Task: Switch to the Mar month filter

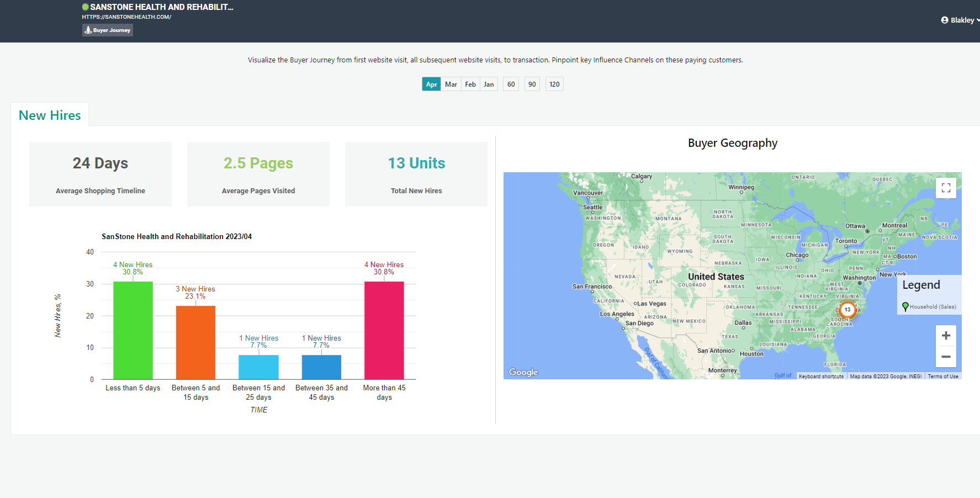Action: (x=451, y=84)
